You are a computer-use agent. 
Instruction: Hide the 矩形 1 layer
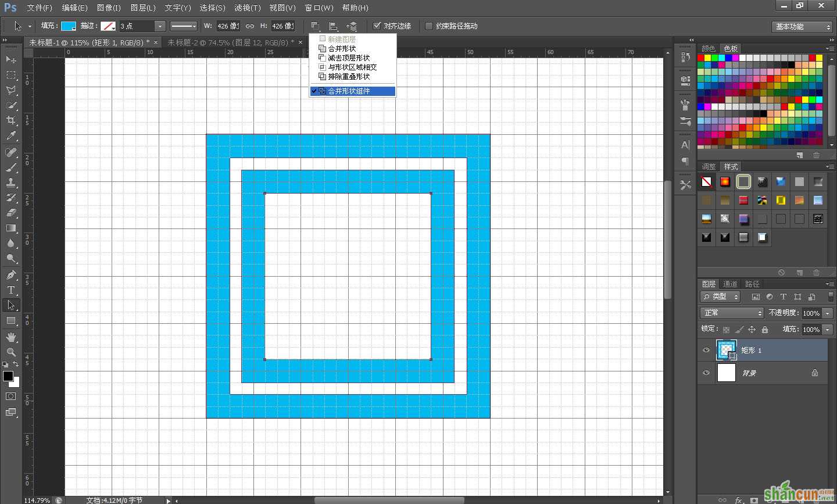click(x=706, y=350)
